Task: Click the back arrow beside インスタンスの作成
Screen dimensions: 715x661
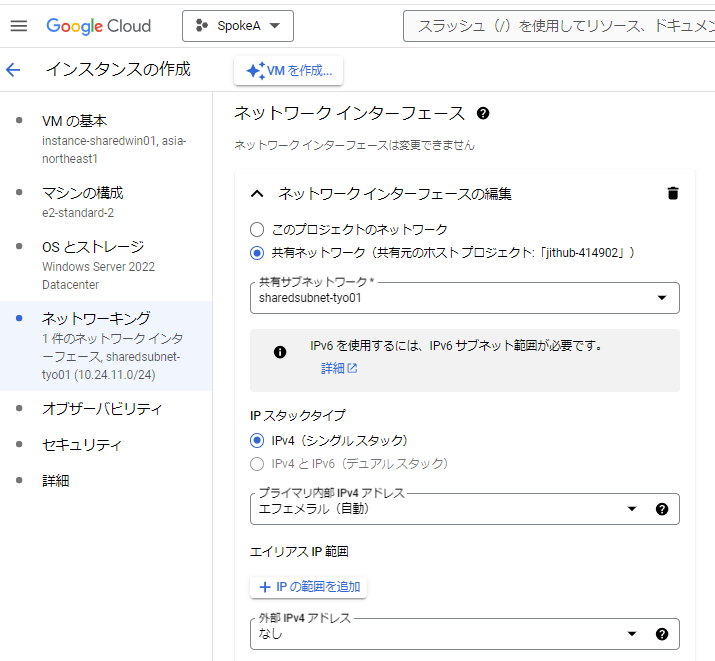Action: coord(13,70)
